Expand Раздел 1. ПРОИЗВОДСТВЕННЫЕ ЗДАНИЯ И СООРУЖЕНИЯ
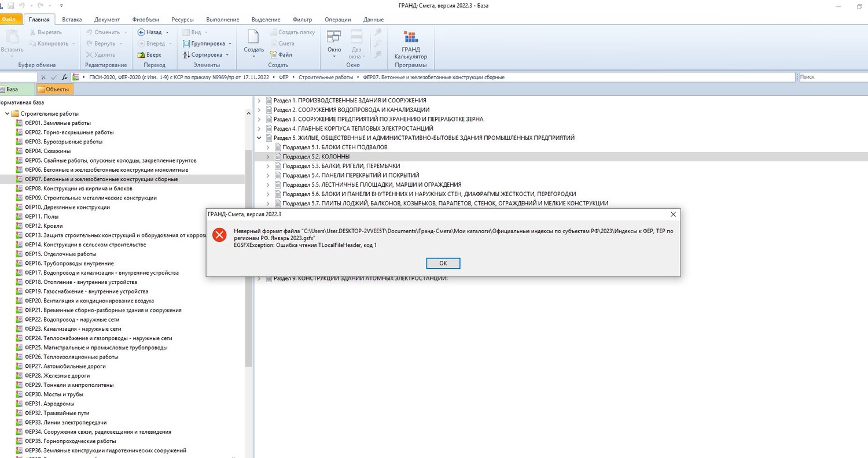The width and height of the screenshot is (868, 458). [259, 101]
